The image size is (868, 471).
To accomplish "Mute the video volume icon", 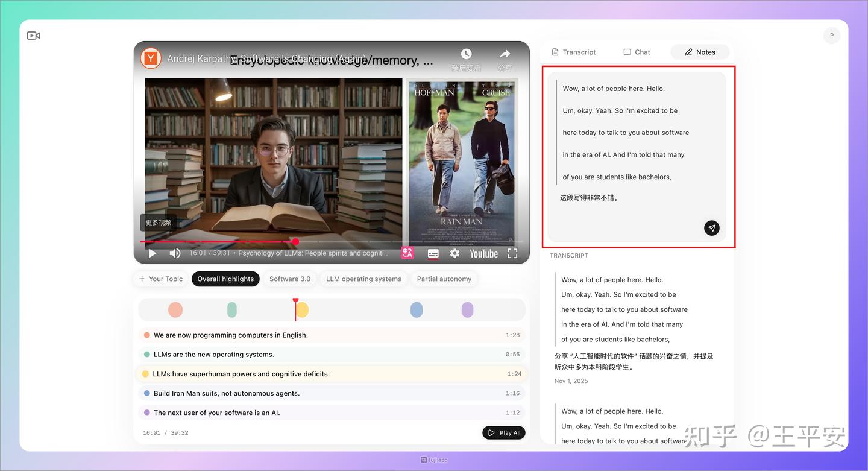I will [175, 253].
